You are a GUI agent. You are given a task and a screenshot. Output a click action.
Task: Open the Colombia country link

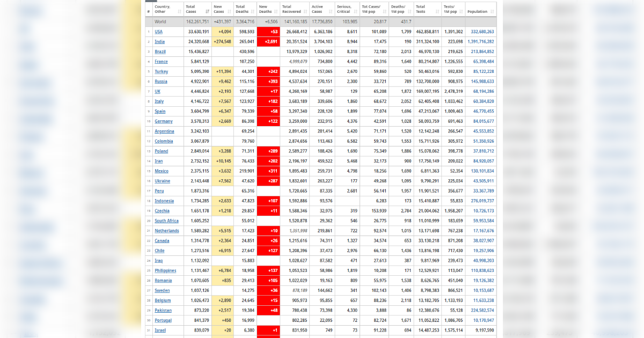[x=164, y=141]
